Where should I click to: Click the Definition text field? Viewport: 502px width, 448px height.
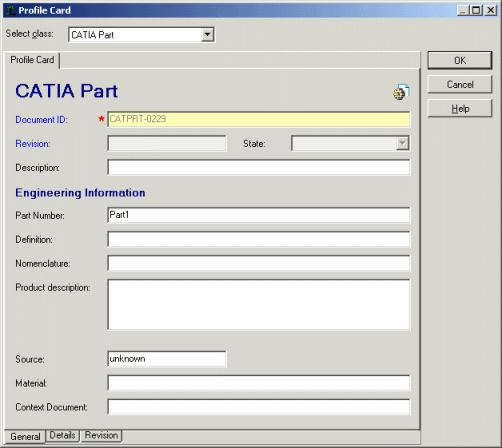coord(259,239)
